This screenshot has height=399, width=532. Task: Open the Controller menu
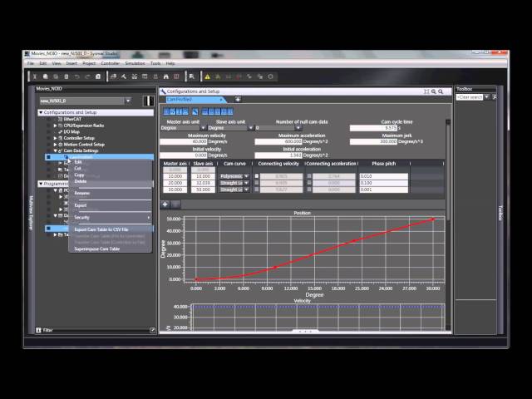click(110, 63)
